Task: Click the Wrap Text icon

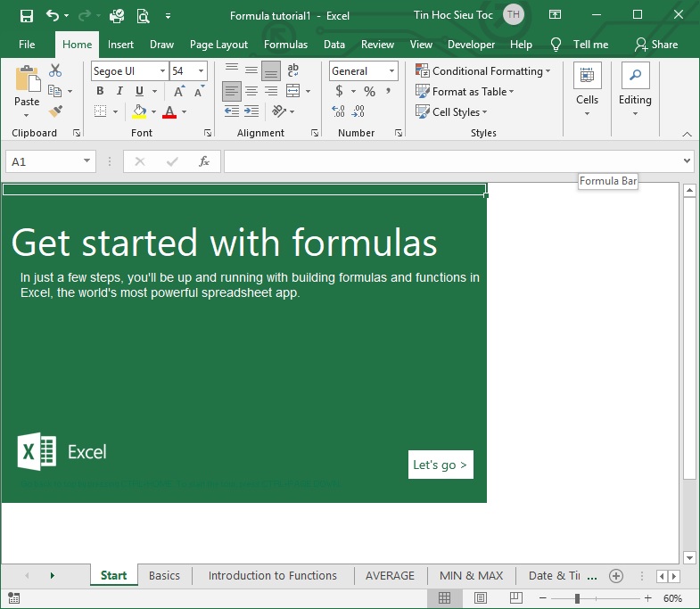Action: pos(292,70)
